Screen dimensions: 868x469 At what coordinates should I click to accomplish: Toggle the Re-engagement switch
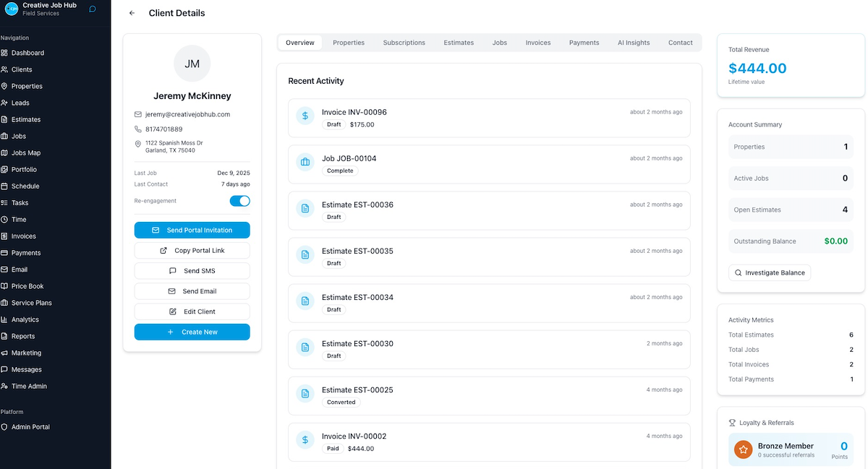point(239,201)
